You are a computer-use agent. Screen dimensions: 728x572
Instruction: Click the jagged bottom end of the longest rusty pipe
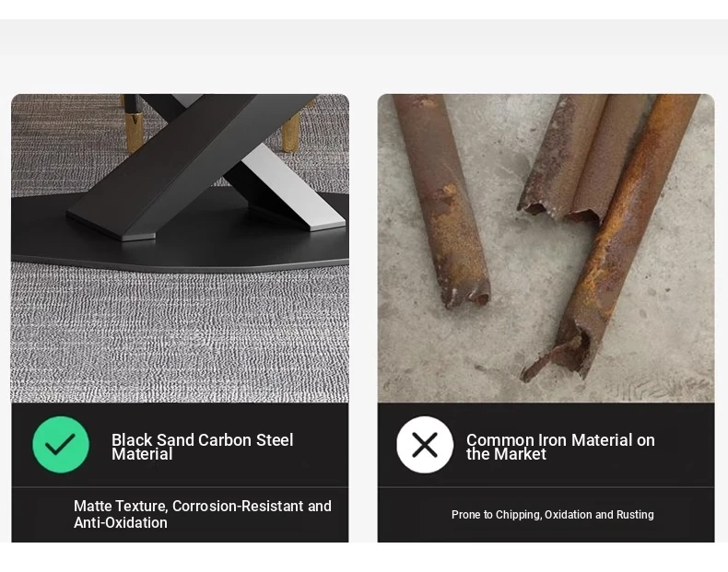point(555,356)
